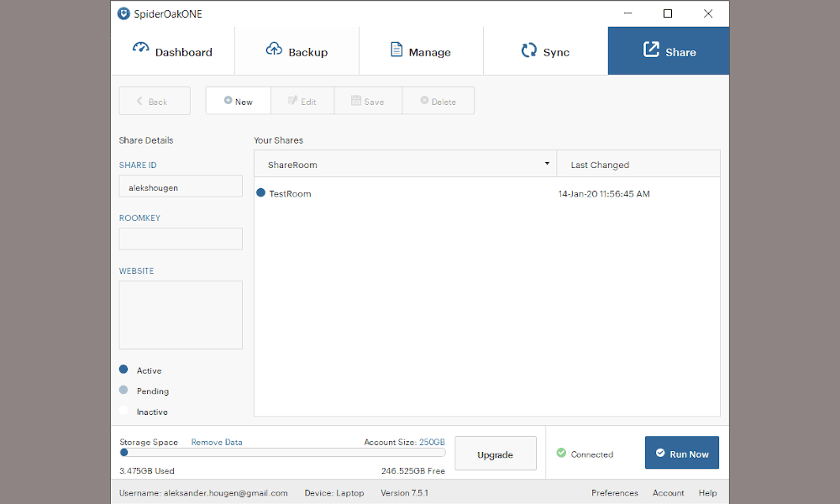Click the 3.475GB Used text
Screen dimensions: 840x504
147,470
